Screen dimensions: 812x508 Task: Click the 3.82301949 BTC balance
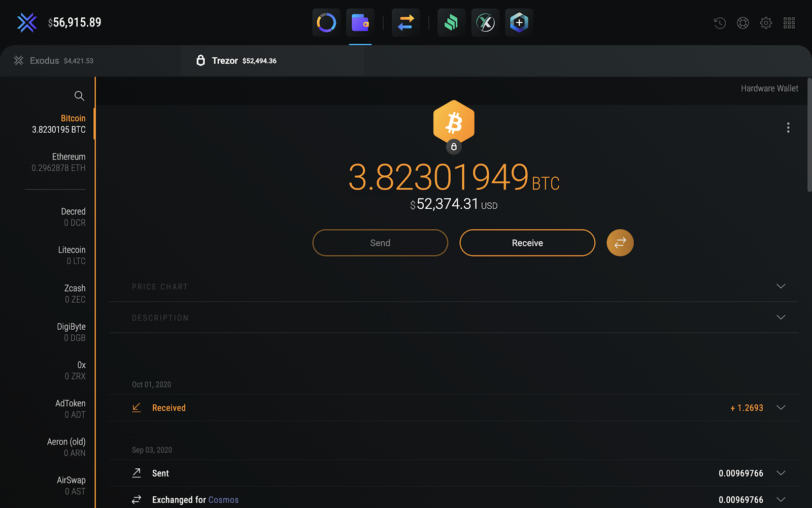[454, 177]
